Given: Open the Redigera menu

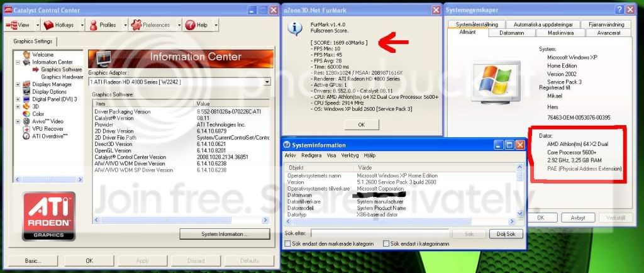Looking at the screenshot, I should 311,155.
